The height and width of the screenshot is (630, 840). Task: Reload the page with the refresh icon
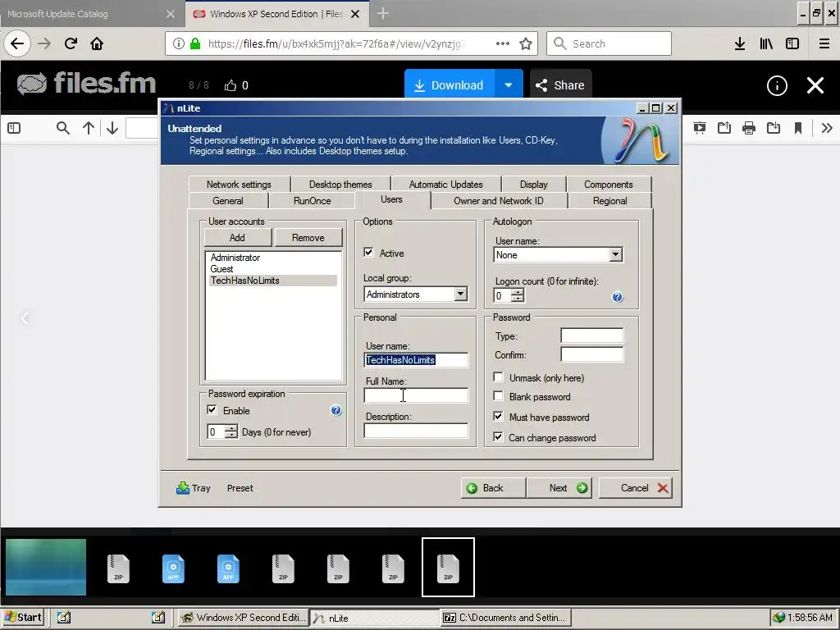click(71, 44)
